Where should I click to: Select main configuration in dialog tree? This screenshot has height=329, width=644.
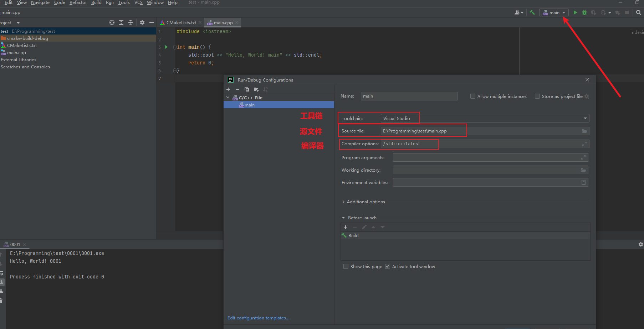pyautogui.click(x=279, y=105)
